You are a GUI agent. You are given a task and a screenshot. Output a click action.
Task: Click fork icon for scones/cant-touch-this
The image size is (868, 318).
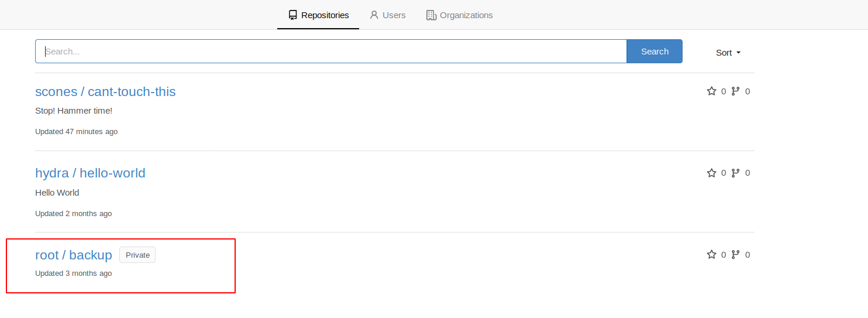click(x=735, y=91)
